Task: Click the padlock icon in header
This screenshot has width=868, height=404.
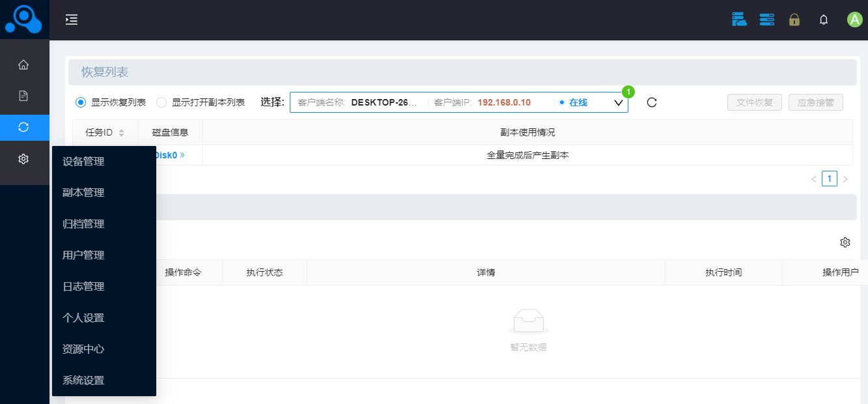Action: pos(794,20)
